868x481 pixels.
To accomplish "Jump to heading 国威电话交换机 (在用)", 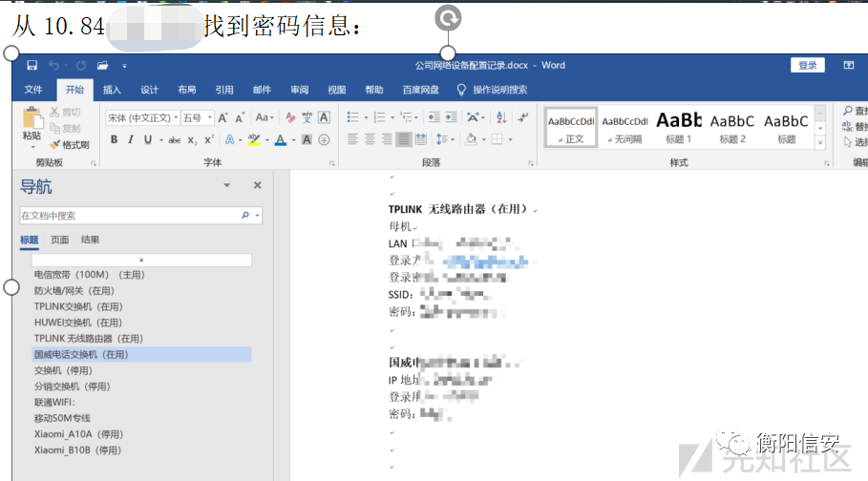I will [141, 354].
